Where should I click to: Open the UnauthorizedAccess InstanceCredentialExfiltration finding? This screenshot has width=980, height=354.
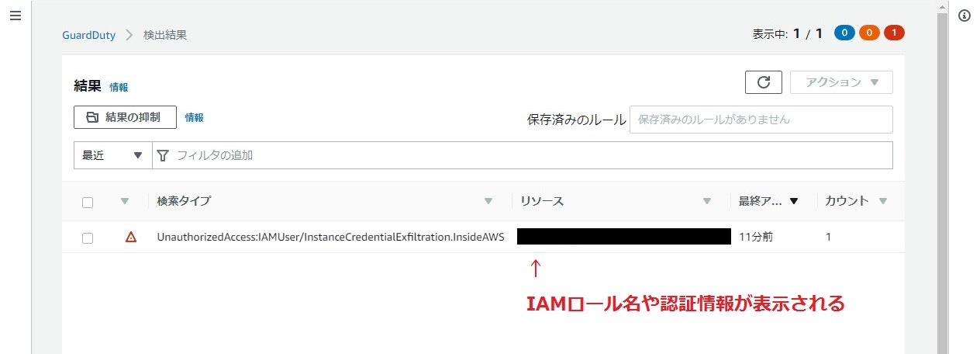(330, 238)
